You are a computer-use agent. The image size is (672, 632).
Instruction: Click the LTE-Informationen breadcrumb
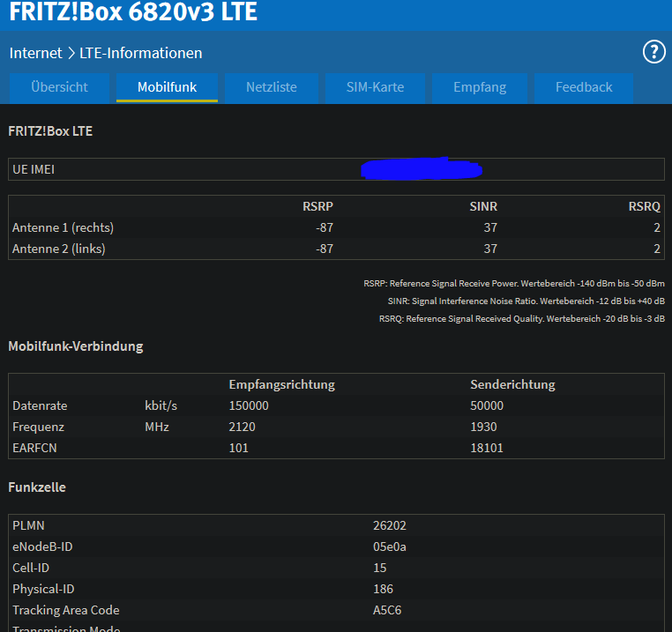pyautogui.click(x=140, y=53)
